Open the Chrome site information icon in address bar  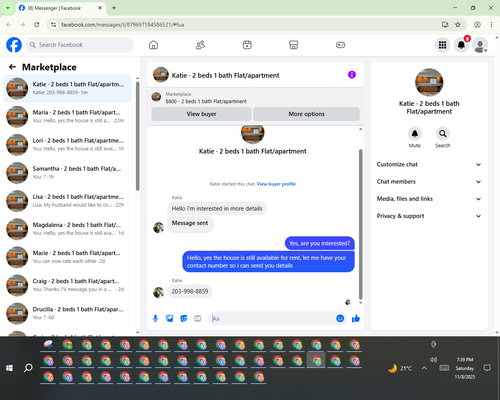(53, 25)
